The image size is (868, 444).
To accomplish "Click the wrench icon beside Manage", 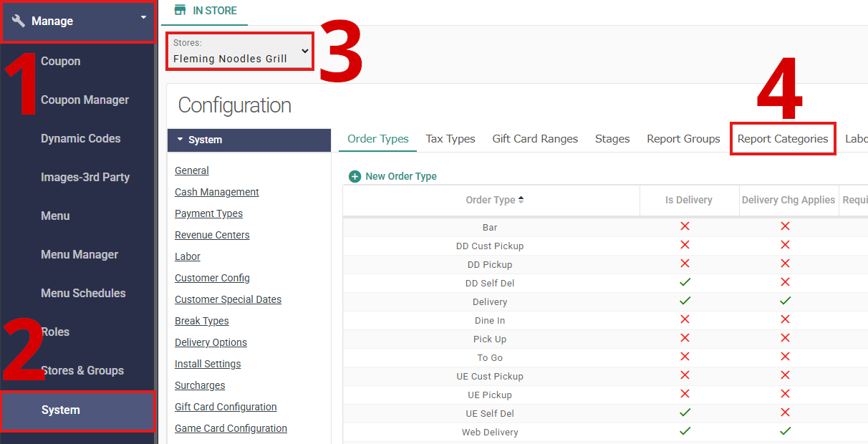I will pos(19,21).
